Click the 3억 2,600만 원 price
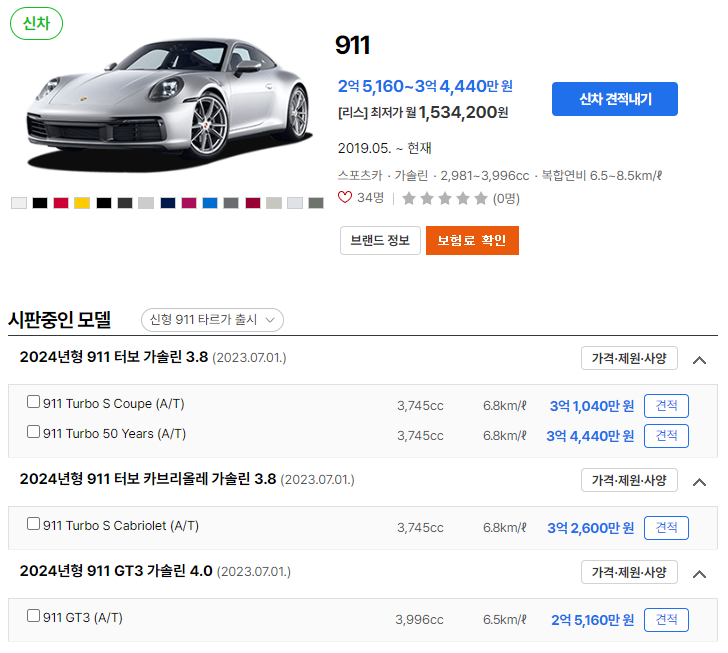Image resolution: width=728 pixels, height=653 pixels. pos(591,528)
